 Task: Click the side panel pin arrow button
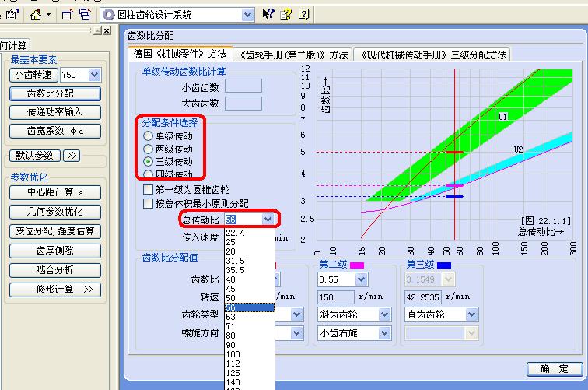pyautogui.click(x=98, y=31)
